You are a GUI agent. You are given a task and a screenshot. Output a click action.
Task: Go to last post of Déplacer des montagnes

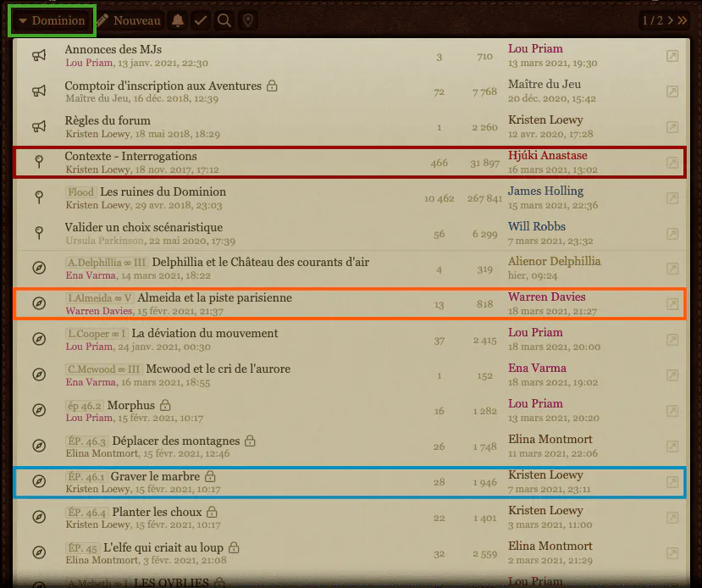[672, 447]
